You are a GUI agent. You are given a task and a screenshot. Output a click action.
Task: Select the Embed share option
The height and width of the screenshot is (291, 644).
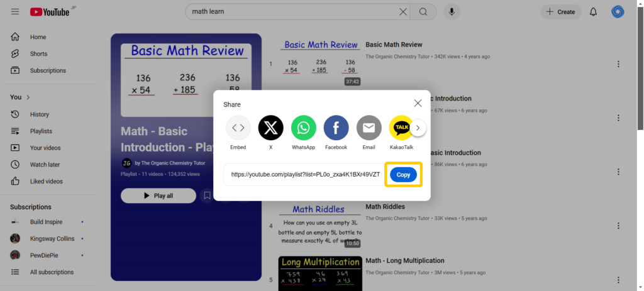click(238, 128)
